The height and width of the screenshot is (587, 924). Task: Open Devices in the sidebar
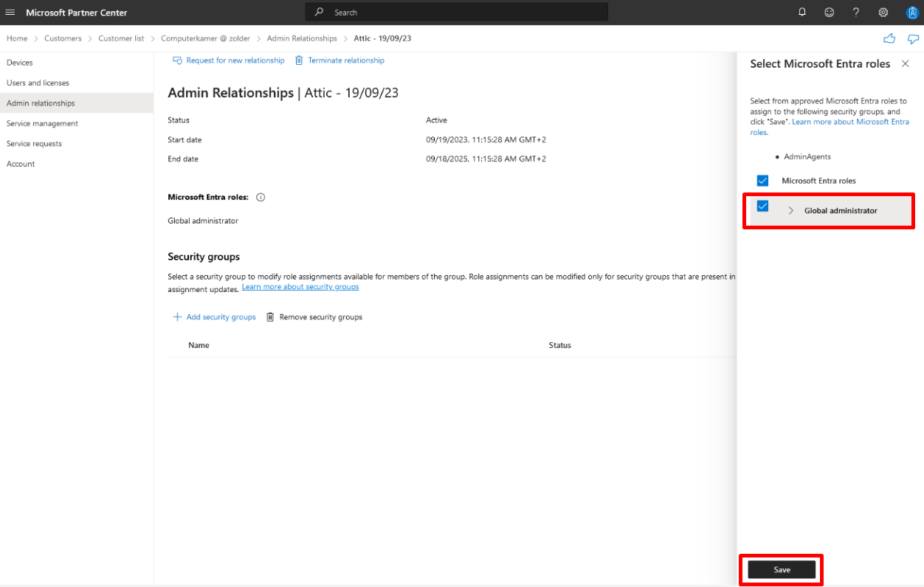[x=77, y=63]
